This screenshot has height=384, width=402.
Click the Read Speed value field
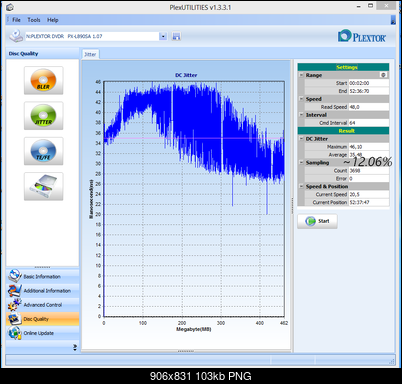[x=368, y=107]
